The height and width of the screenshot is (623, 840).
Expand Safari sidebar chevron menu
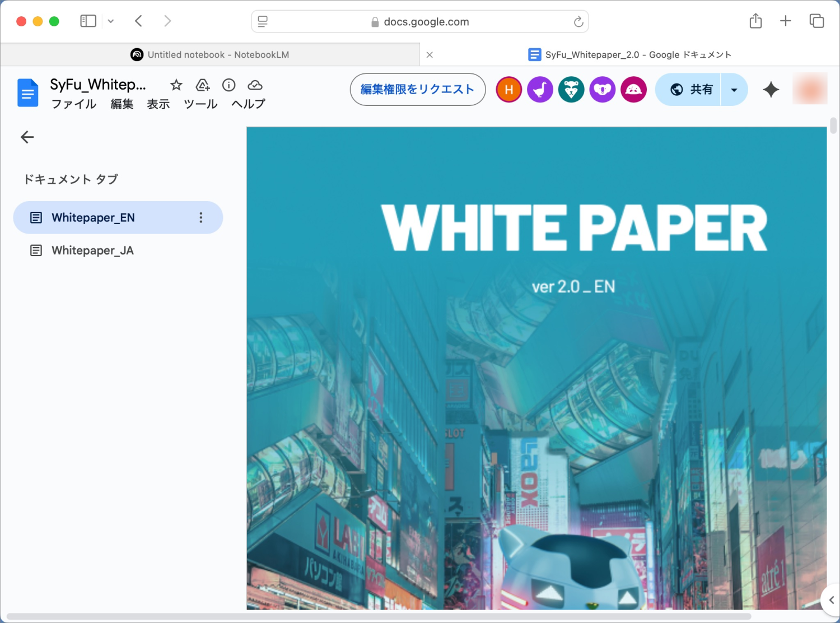(x=111, y=21)
